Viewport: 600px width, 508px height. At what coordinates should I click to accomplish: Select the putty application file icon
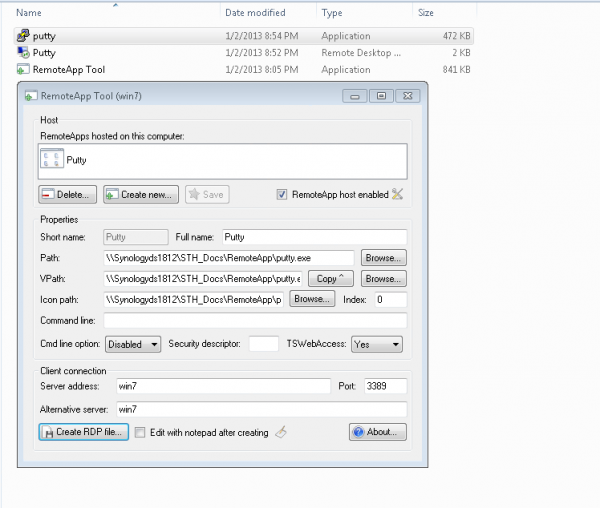(x=23, y=36)
